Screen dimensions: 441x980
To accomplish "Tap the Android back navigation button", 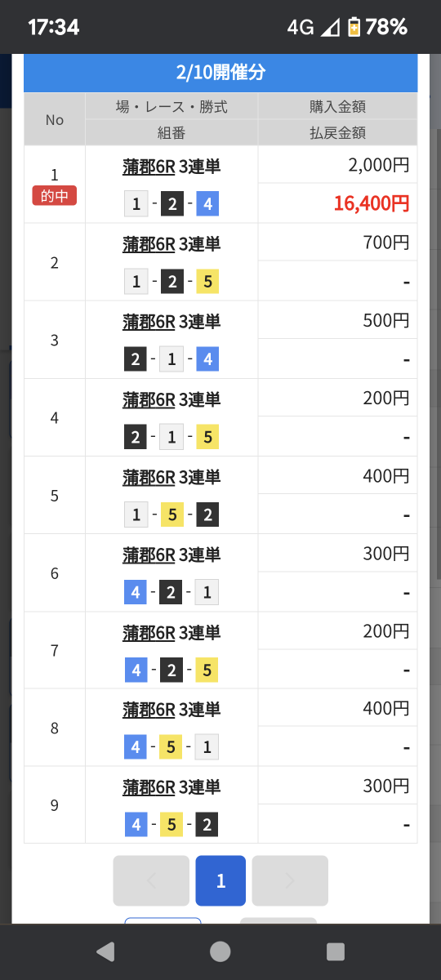I will coord(105,951).
